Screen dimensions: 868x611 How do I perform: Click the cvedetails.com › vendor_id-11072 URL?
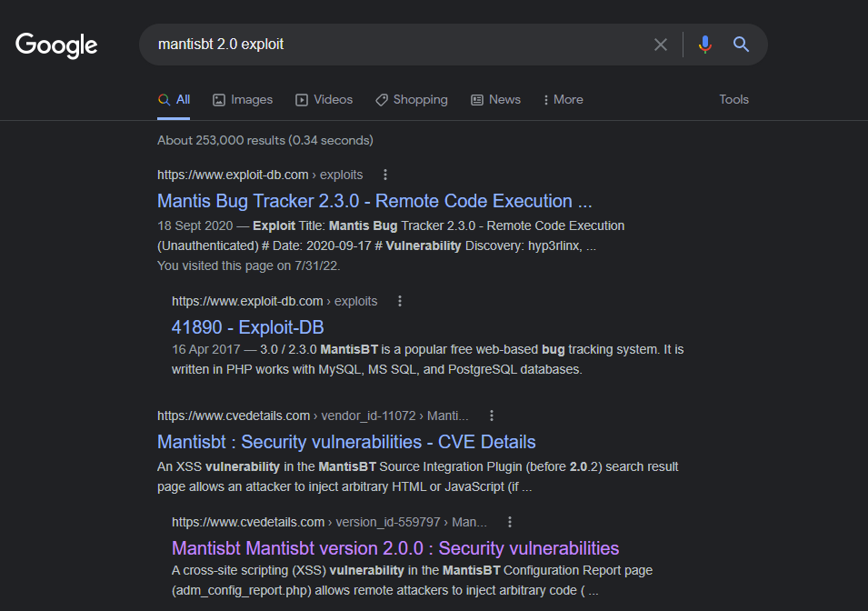pyautogui.click(x=313, y=416)
